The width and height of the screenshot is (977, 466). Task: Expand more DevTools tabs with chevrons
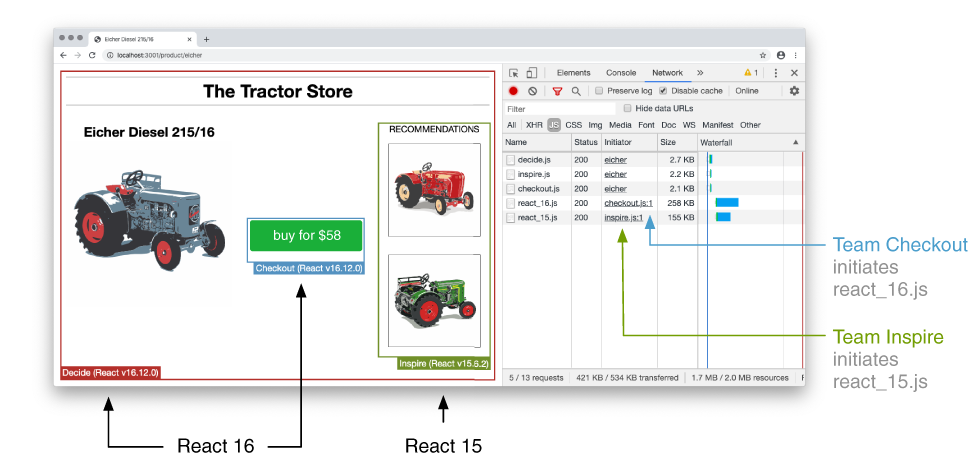(700, 73)
